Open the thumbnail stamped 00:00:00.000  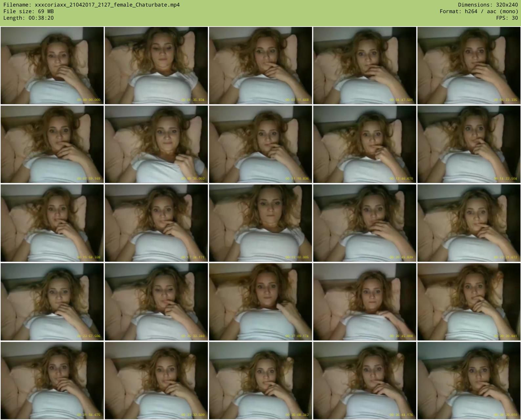click(x=52, y=66)
